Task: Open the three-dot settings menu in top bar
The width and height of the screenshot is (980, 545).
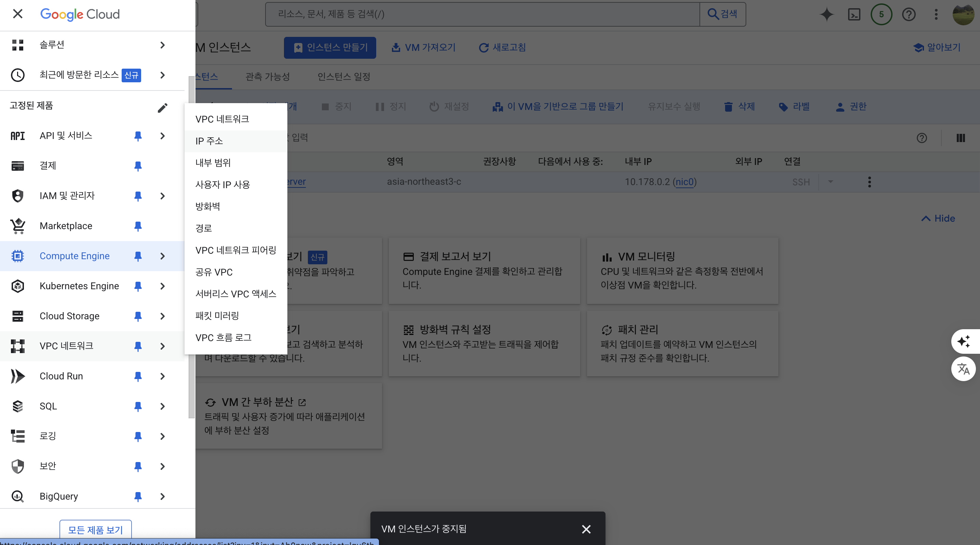Action: tap(936, 14)
